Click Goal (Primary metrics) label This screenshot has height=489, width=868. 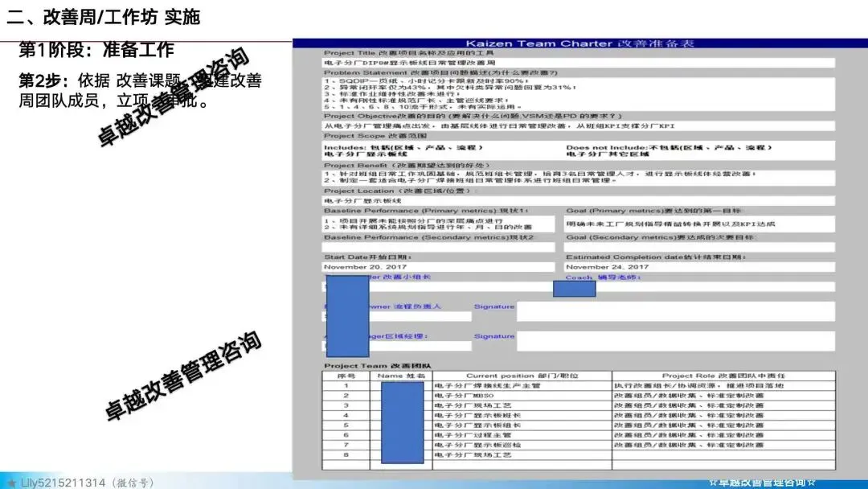pos(653,211)
